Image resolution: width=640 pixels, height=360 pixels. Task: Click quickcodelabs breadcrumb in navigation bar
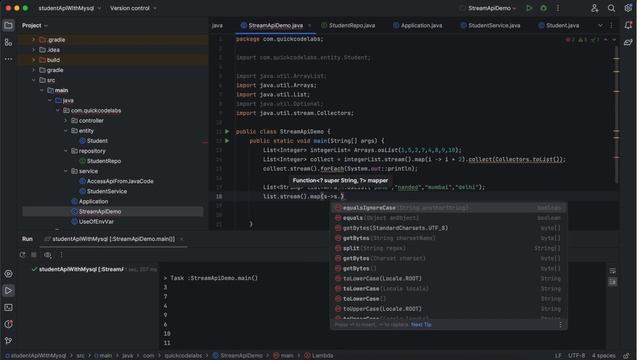click(x=183, y=356)
